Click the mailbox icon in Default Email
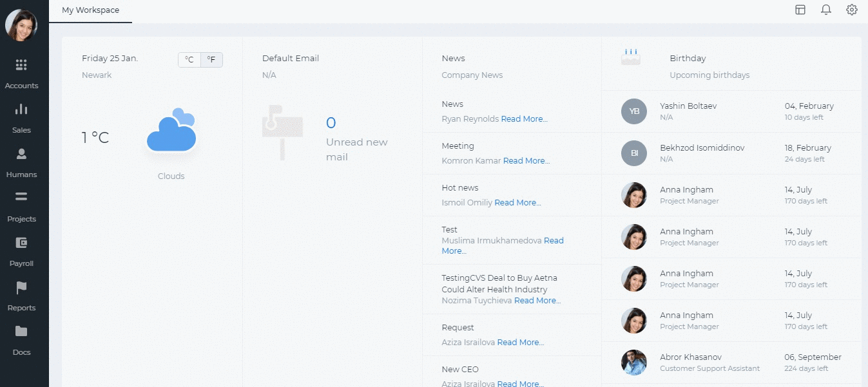 [x=282, y=132]
